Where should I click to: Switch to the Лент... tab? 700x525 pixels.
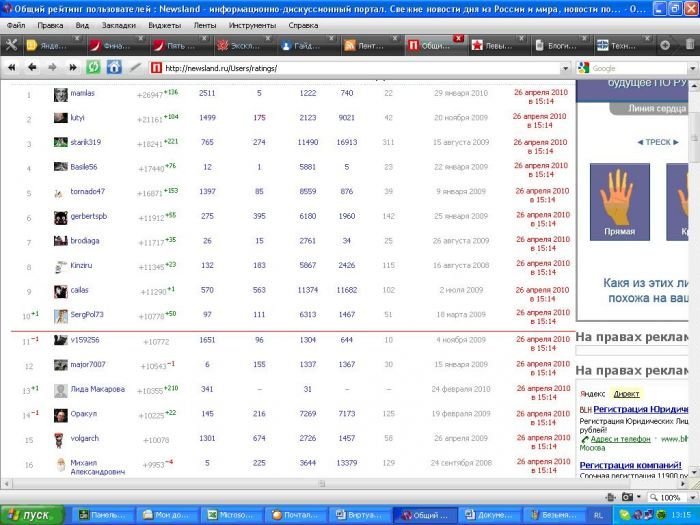click(x=369, y=46)
